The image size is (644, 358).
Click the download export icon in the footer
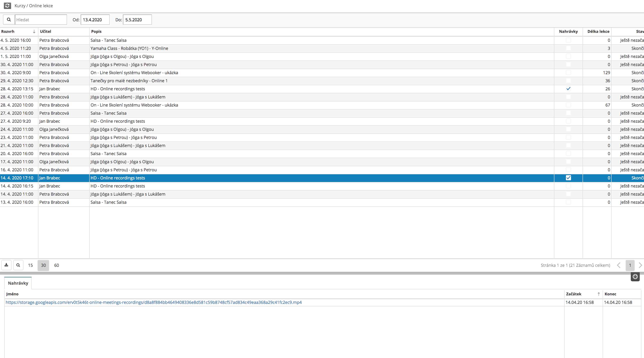(x=6, y=265)
